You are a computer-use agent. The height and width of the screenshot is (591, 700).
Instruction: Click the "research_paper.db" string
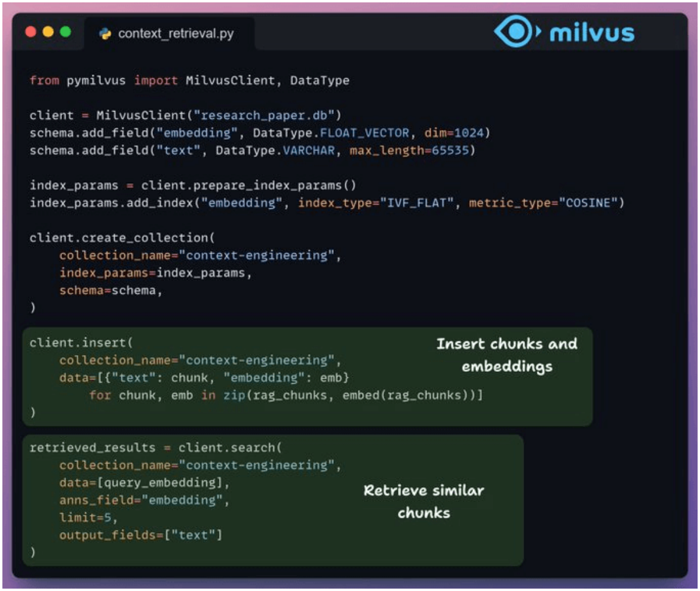(x=264, y=116)
